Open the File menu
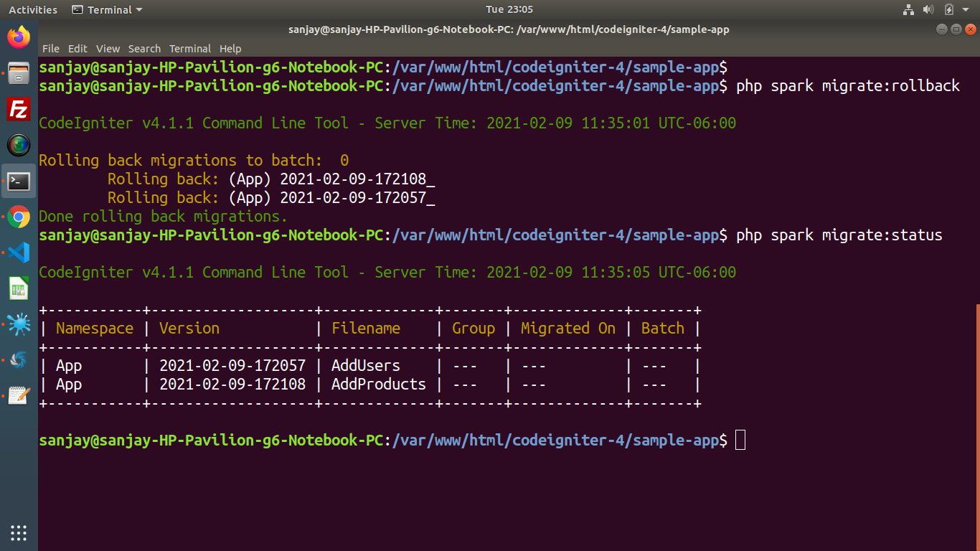Viewport: 980px width, 551px height. (51, 49)
